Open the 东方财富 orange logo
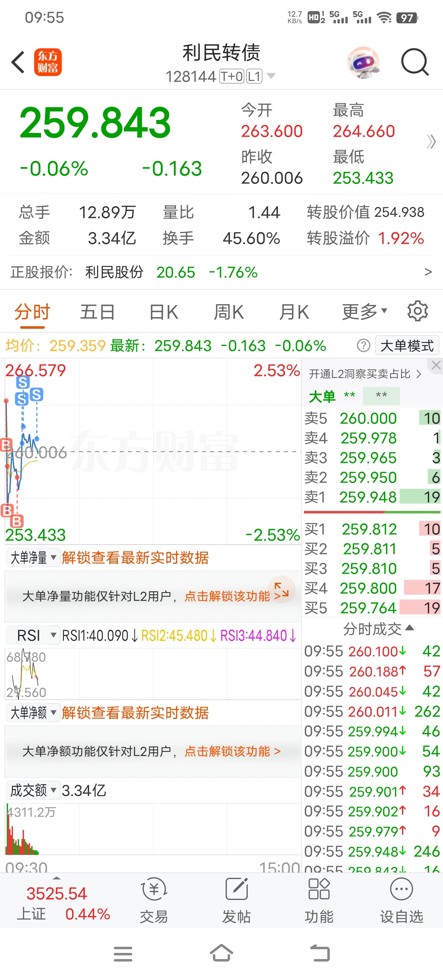443x980 pixels. click(48, 62)
